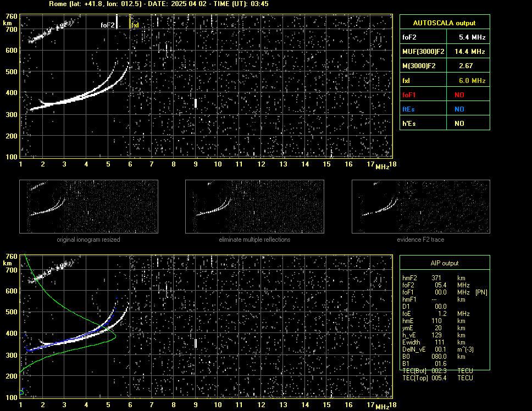Click the red foF1 label

pyautogui.click(x=409, y=95)
